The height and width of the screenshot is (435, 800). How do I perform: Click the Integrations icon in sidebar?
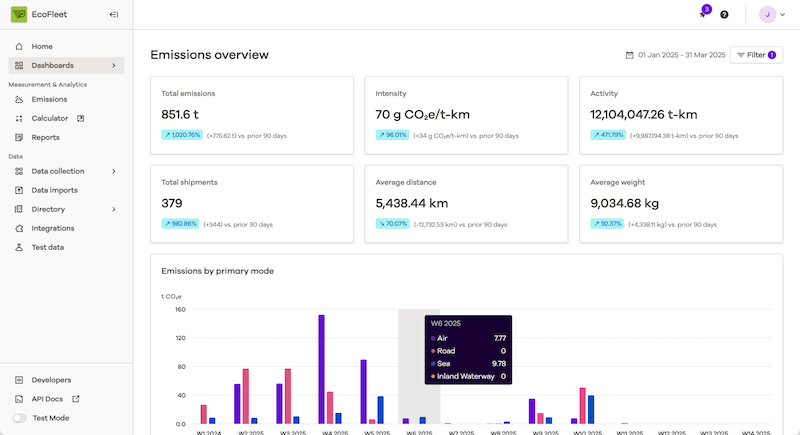pyautogui.click(x=19, y=228)
